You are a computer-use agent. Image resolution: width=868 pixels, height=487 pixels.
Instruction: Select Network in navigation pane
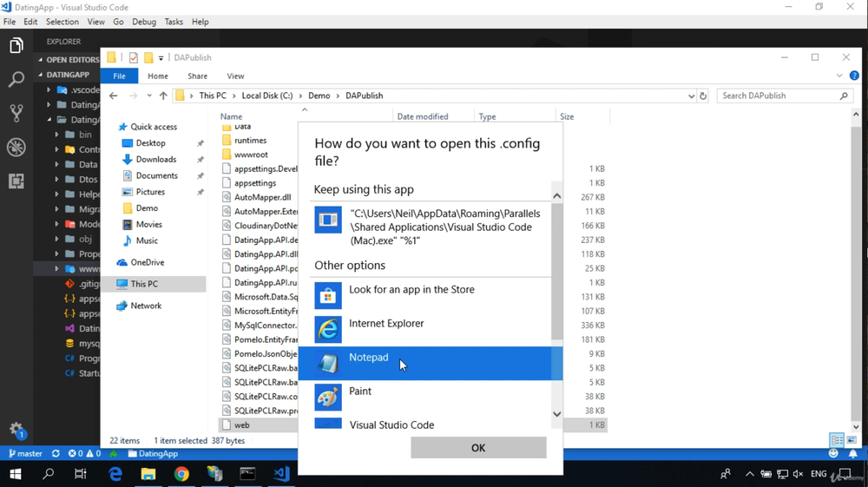pyautogui.click(x=146, y=306)
